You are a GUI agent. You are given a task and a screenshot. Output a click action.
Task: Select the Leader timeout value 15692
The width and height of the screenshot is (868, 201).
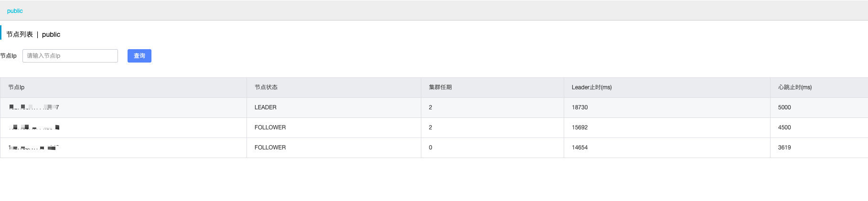click(579, 127)
